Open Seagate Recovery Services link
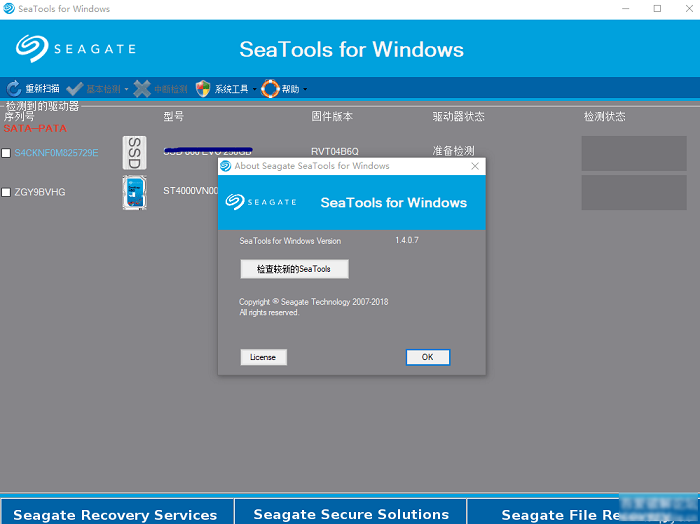 115,514
